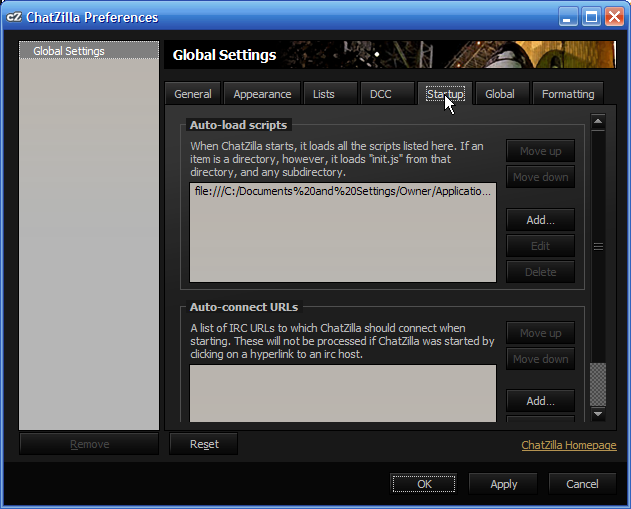Click Delete for Auto-load scripts

540,272
